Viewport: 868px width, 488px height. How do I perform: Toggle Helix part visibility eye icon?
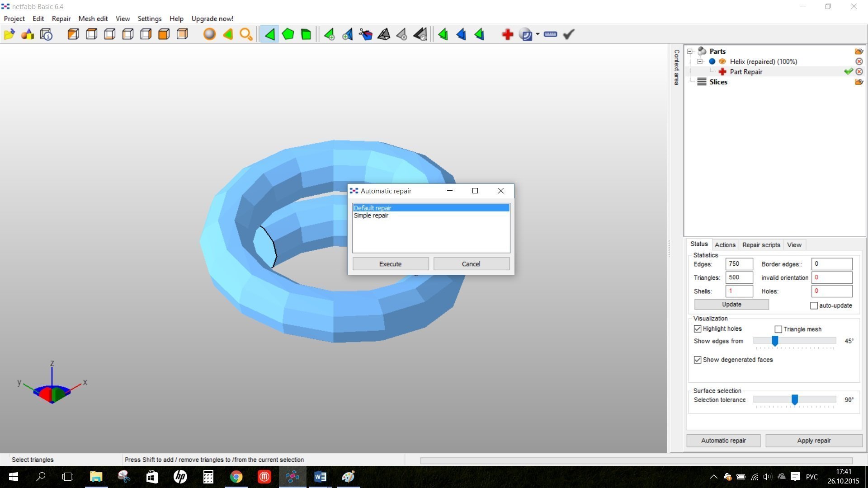pos(722,61)
